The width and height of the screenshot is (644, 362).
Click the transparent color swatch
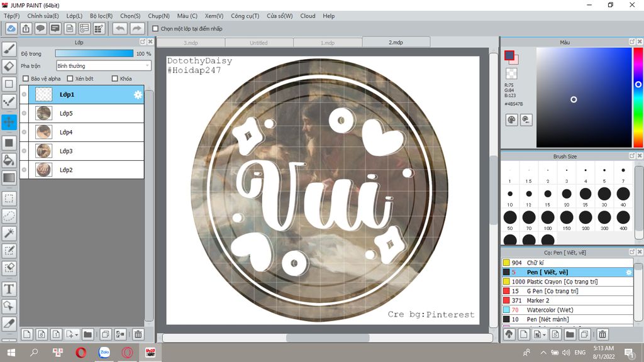[x=511, y=74]
